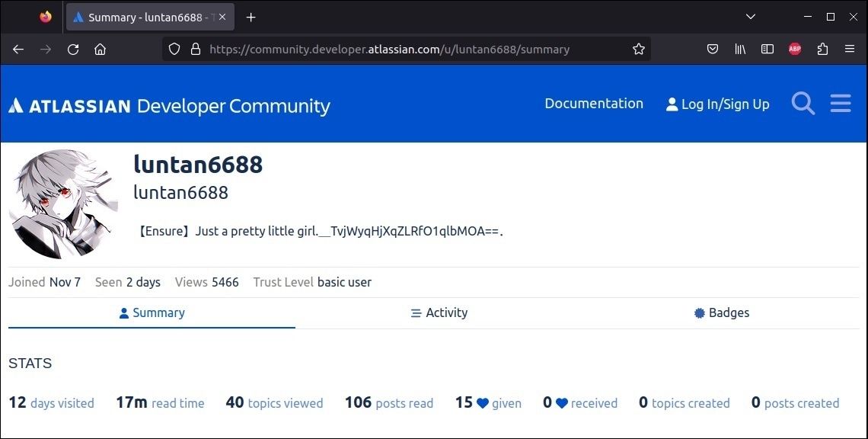The width and height of the screenshot is (868, 439).
Task: Open the Adblock Plus extension icon
Action: click(795, 49)
